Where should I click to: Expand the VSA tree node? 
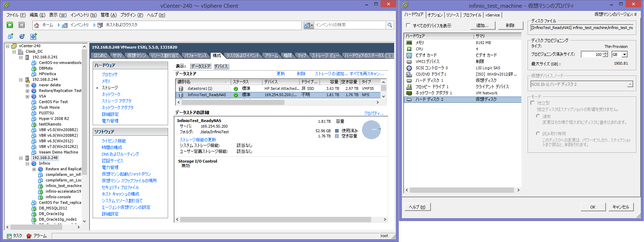(x=27, y=96)
